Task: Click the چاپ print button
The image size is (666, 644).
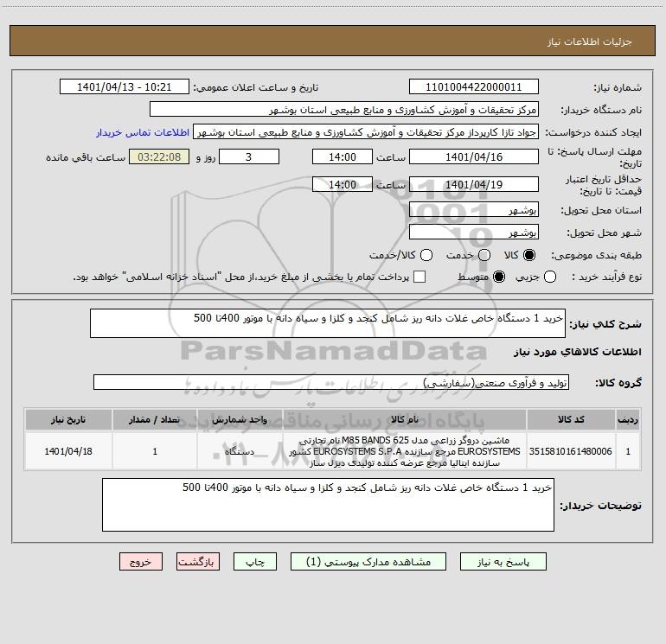Action: 255,562
